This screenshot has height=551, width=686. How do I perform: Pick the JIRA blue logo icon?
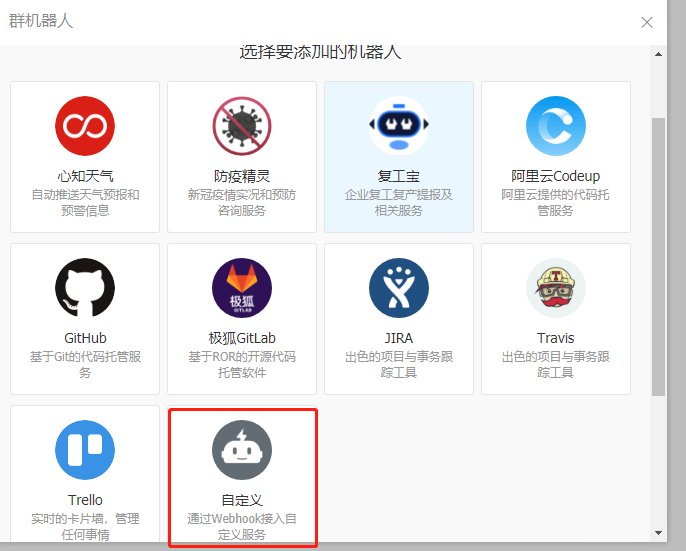point(399,288)
